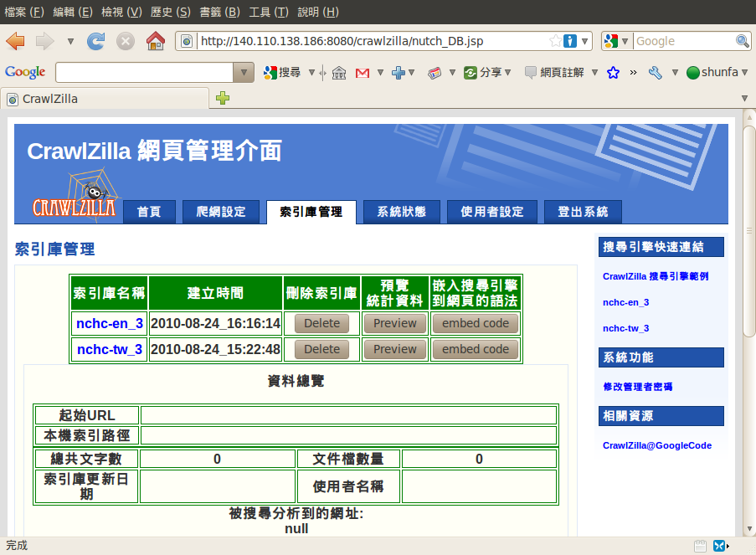The width and height of the screenshot is (756, 555).
Task: Open the 書籤 (B) menu
Action: pyautogui.click(x=220, y=12)
